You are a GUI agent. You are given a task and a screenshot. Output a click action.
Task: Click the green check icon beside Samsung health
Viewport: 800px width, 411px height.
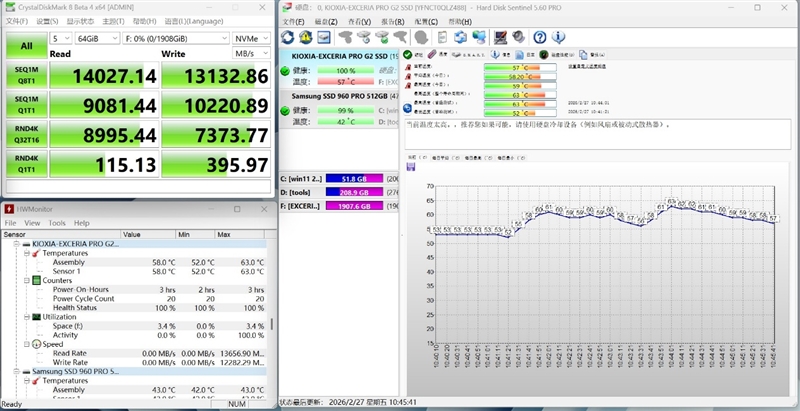(x=285, y=111)
